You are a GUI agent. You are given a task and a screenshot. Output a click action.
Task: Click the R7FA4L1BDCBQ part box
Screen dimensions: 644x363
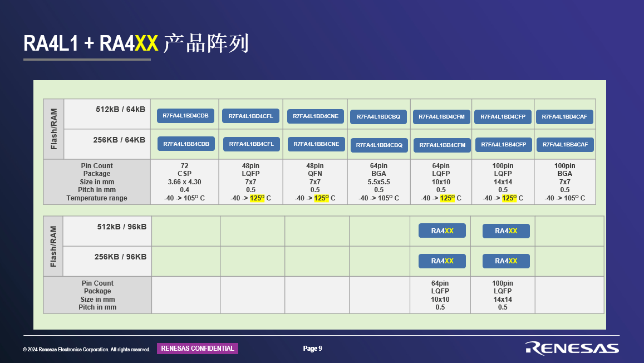[x=378, y=116]
